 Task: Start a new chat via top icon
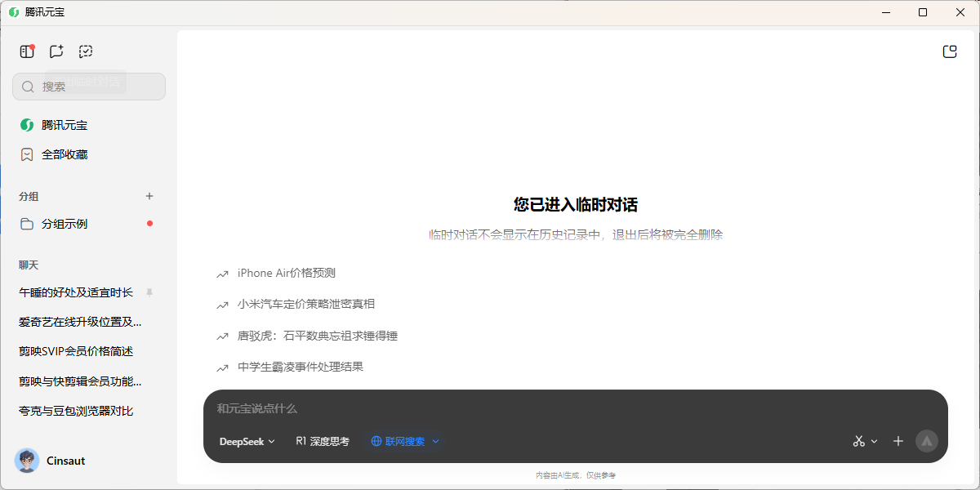coord(56,51)
